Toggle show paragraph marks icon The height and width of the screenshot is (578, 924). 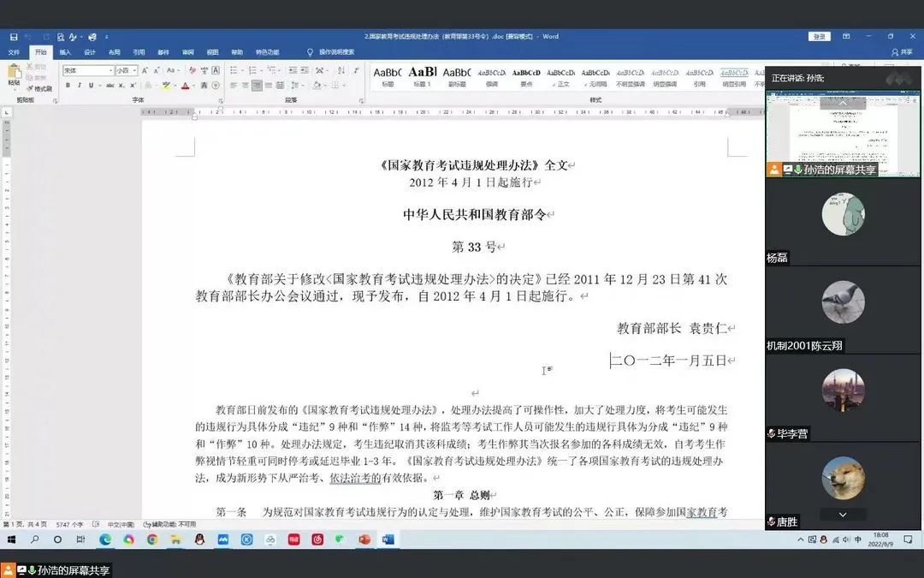pyautogui.click(x=357, y=71)
